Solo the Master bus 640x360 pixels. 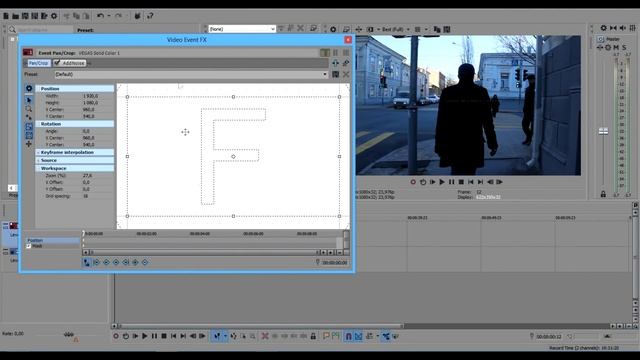(x=624, y=48)
